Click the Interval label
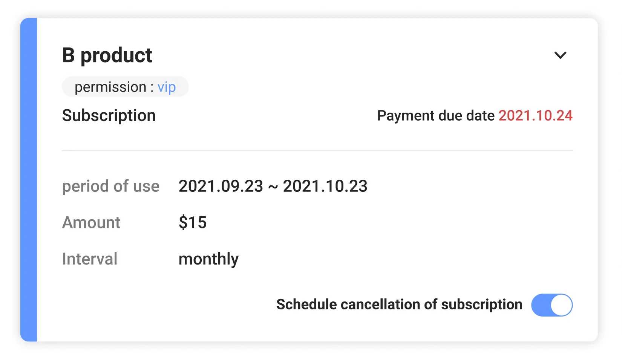Screen dimensions: 622x364 point(90,259)
